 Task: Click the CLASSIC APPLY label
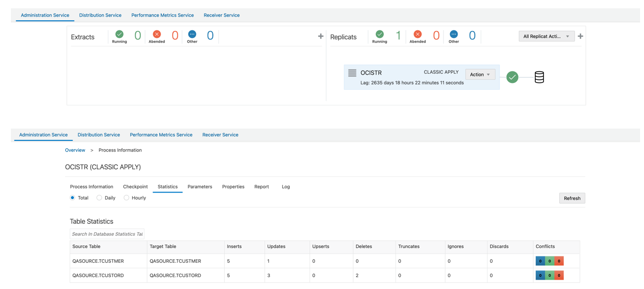[x=441, y=72]
